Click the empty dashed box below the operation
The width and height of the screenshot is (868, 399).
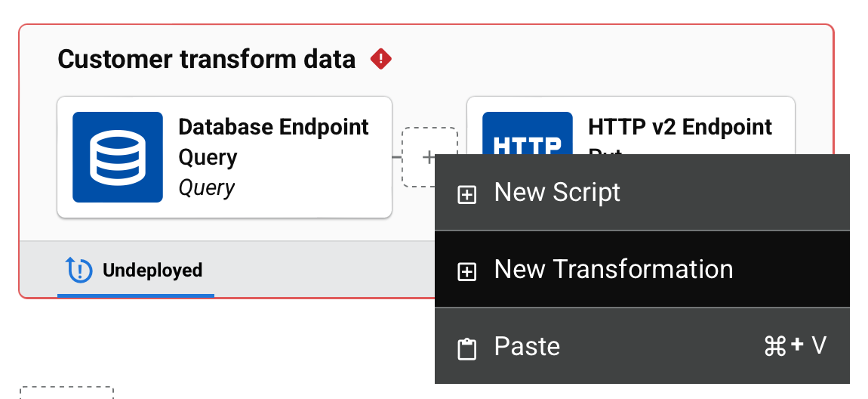coord(66,393)
